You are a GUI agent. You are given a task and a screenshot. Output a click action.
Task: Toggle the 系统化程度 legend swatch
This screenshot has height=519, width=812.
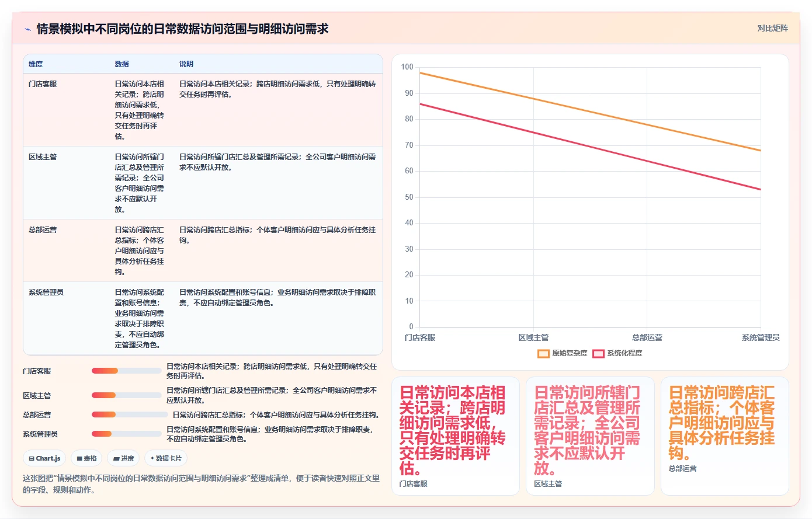pyautogui.click(x=598, y=353)
